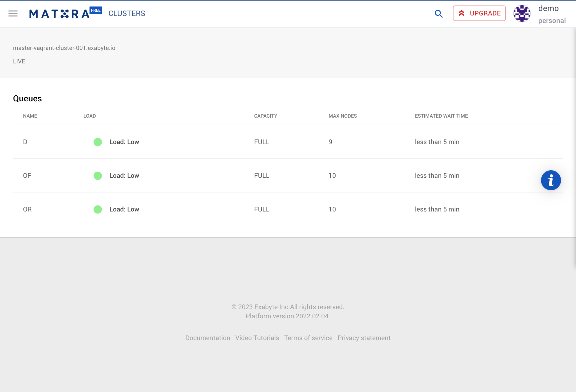Click the ESTIMATED WAIT TIME column header
Viewport: 576px width, 392px height.
pyautogui.click(x=441, y=116)
